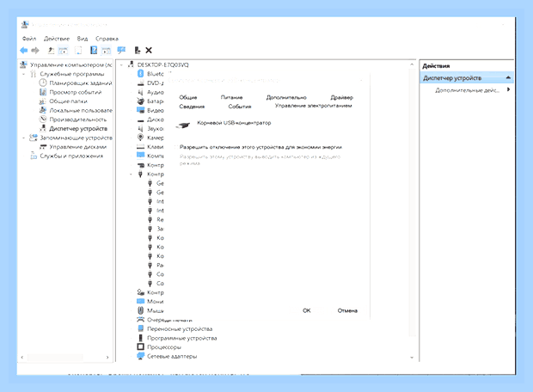
Task: Click the Scan for hardware changes monitor icon
Action: tap(121, 51)
